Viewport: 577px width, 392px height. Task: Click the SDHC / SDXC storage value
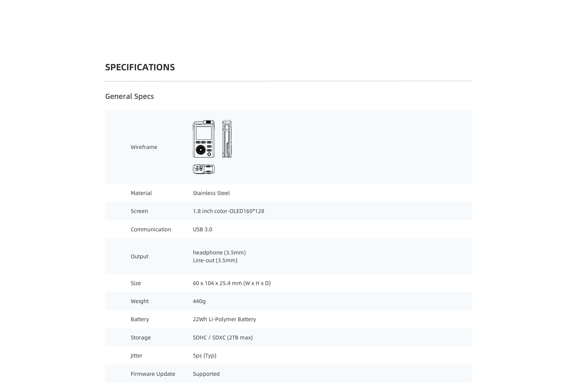pyautogui.click(x=222, y=337)
